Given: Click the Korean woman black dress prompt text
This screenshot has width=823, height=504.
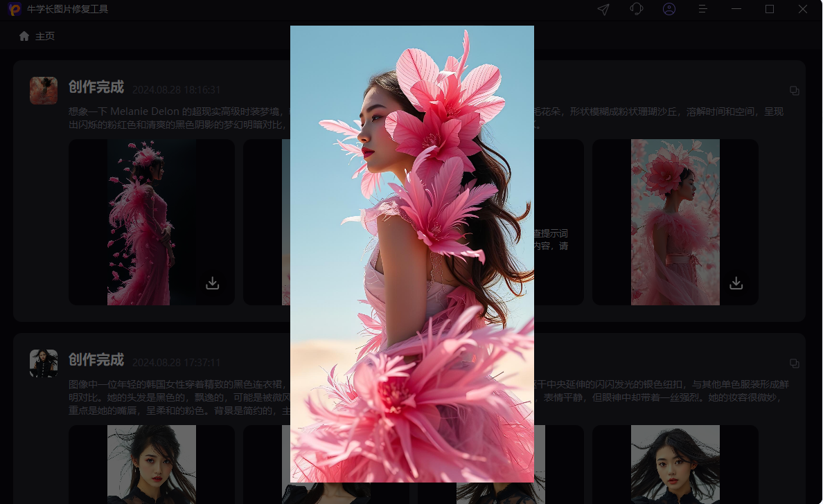Looking at the screenshot, I should (x=428, y=397).
